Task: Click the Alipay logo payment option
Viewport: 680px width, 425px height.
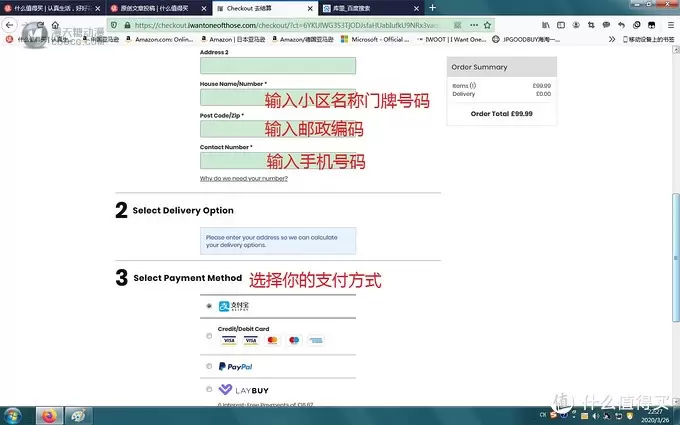Action: [234, 306]
